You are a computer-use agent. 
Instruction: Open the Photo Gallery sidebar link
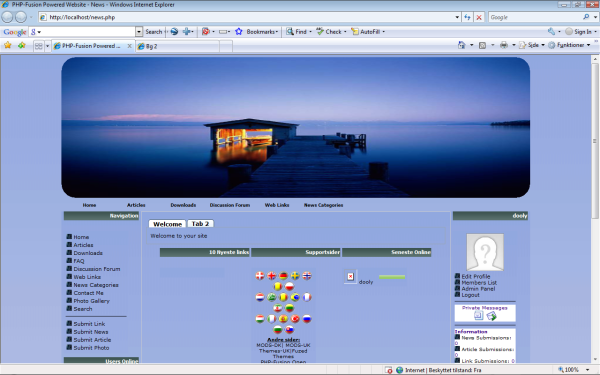click(x=91, y=301)
